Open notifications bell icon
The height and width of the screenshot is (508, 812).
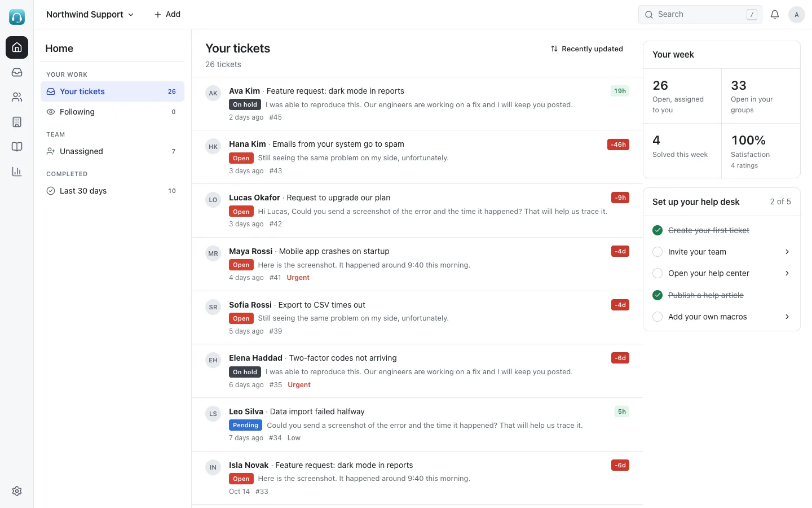[775, 15]
